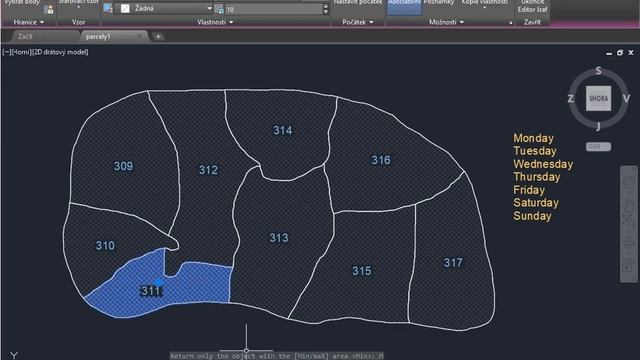
Task: Click the Saturday text
Action: 536,203
